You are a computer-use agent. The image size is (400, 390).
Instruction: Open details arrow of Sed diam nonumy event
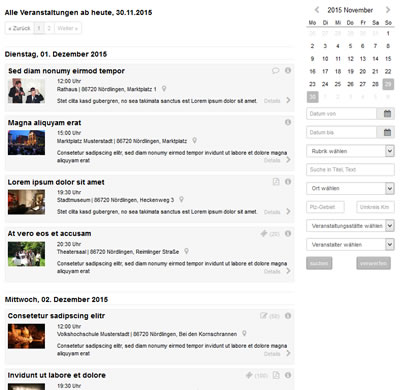(288, 100)
